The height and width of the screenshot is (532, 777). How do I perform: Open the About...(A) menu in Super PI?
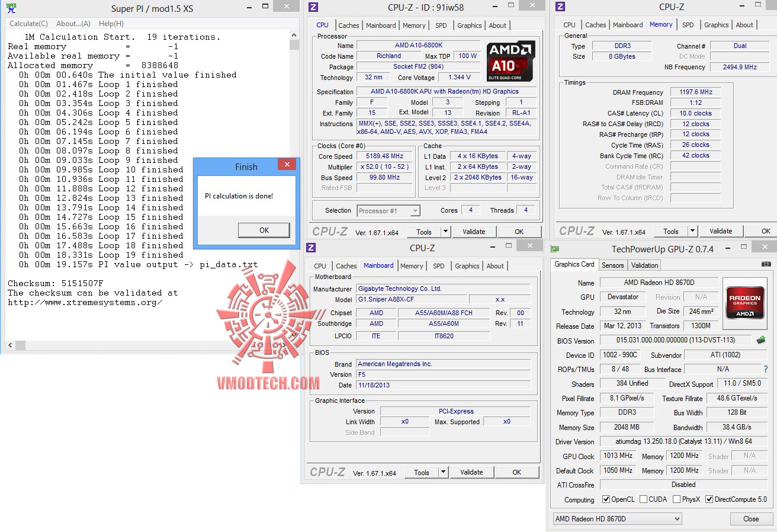click(x=73, y=24)
